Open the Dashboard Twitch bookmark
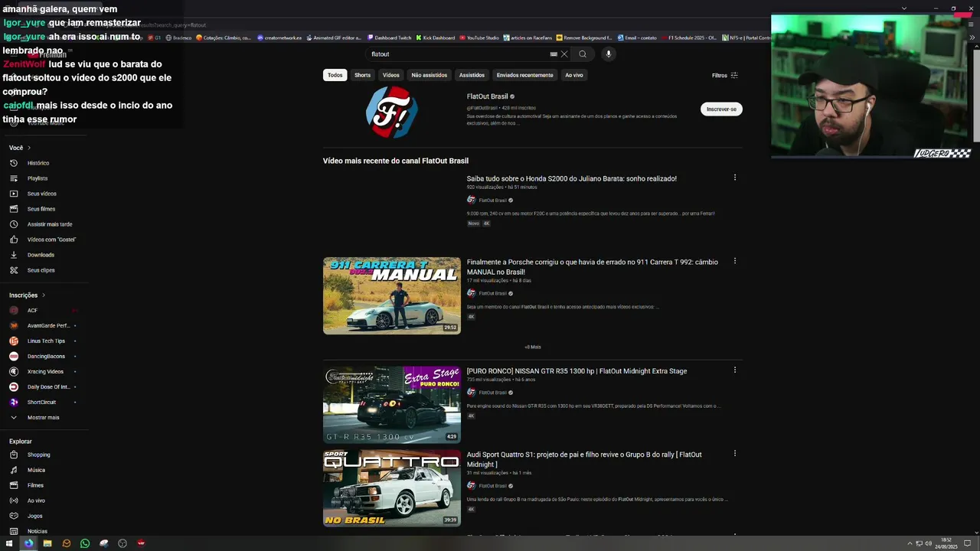Screen dimensions: 980x551 click(390, 37)
